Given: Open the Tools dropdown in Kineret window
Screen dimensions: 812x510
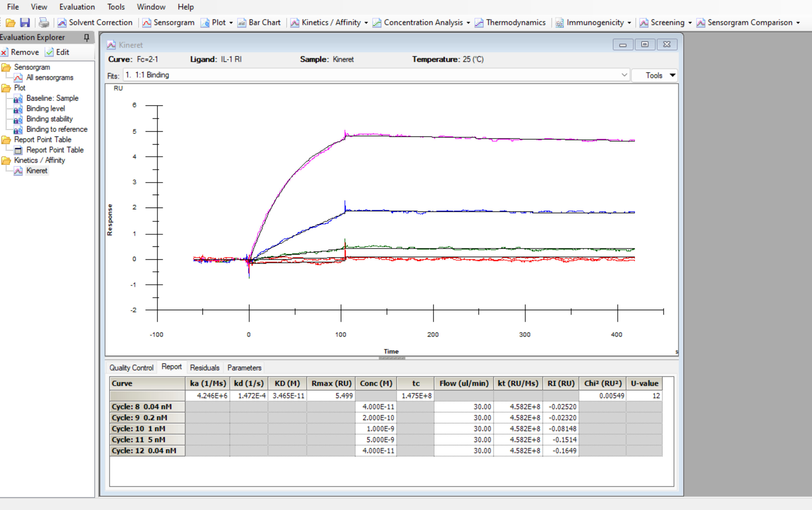Looking at the screenshot, I should [654, 75].
